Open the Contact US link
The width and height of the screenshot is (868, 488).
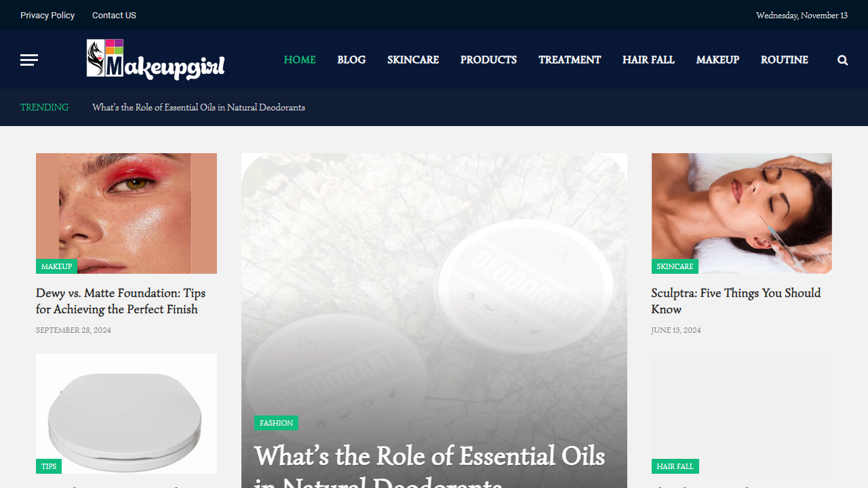[114, 15]
